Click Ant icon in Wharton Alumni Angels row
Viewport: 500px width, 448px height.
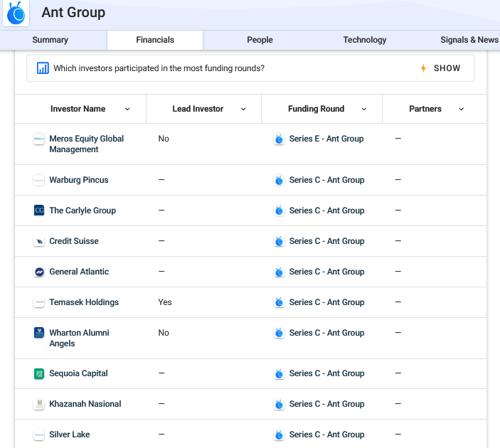coord(279,334)
